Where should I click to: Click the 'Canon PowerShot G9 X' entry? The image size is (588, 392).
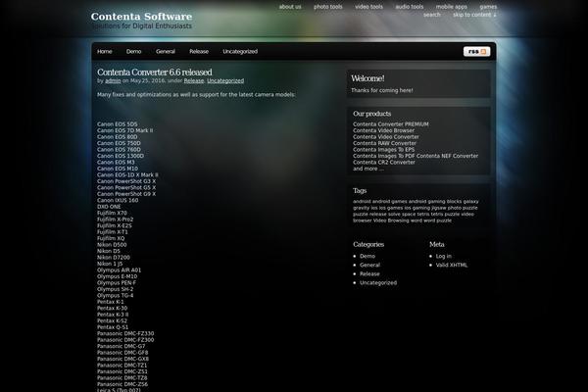point(126,194)
